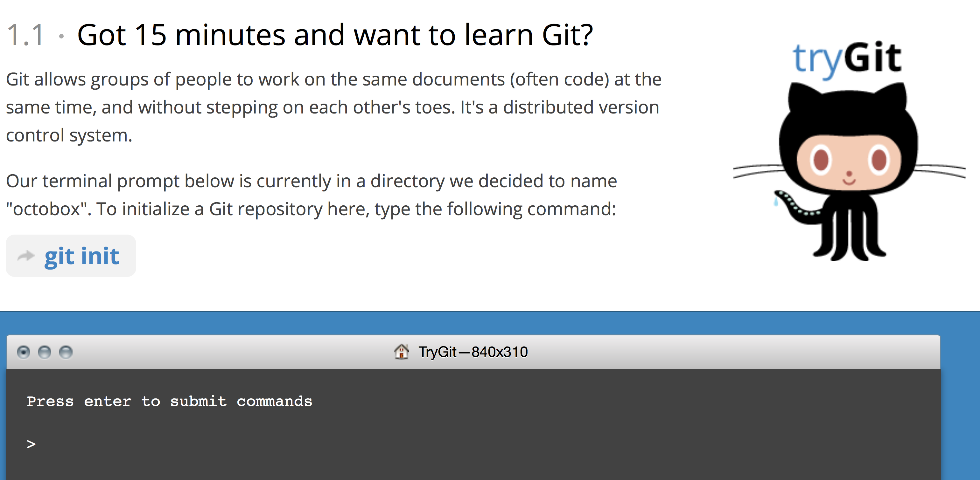Image resolution: width=980 pixels, height=480 pixels.
Task: Click the Octocat's left whiskers
Action: click(x=757, y=171)
